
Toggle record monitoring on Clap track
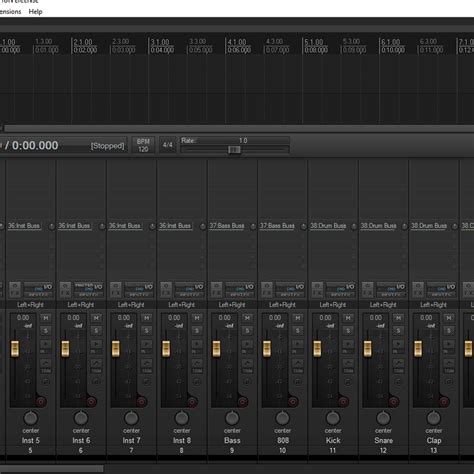click(448, 346)
